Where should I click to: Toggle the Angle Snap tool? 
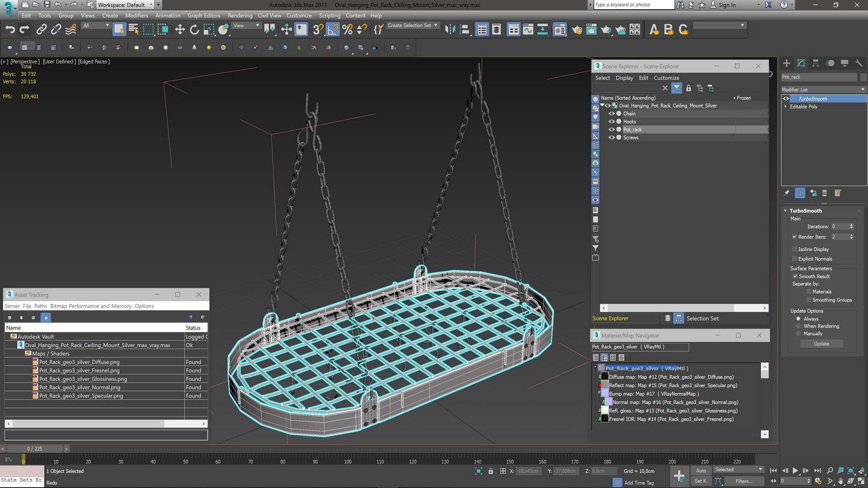[333, 30]
